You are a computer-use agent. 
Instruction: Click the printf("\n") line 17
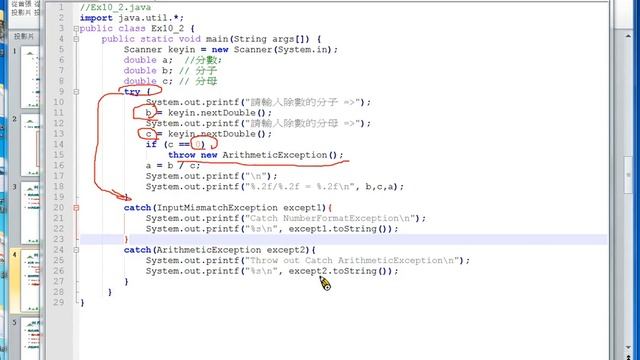211,176
